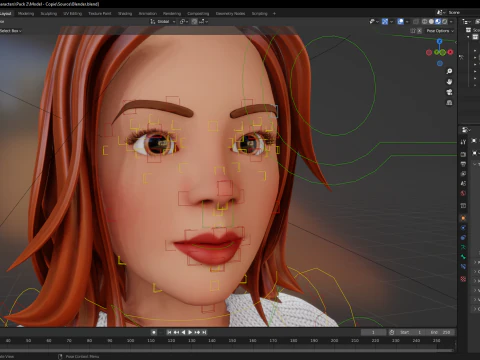Open the Output properties tab

[x=463, y=164]
